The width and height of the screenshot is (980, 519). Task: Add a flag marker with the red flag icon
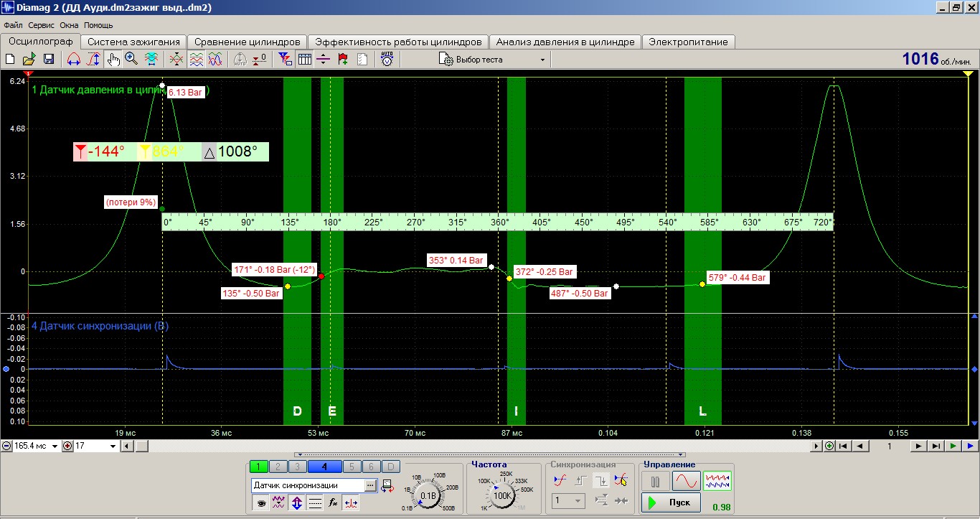coord(342,60)
